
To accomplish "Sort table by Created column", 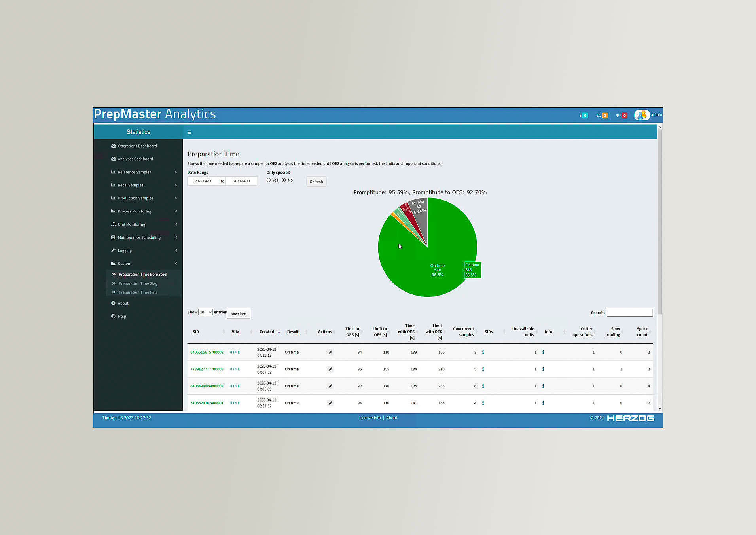I will tap(267, 332).
